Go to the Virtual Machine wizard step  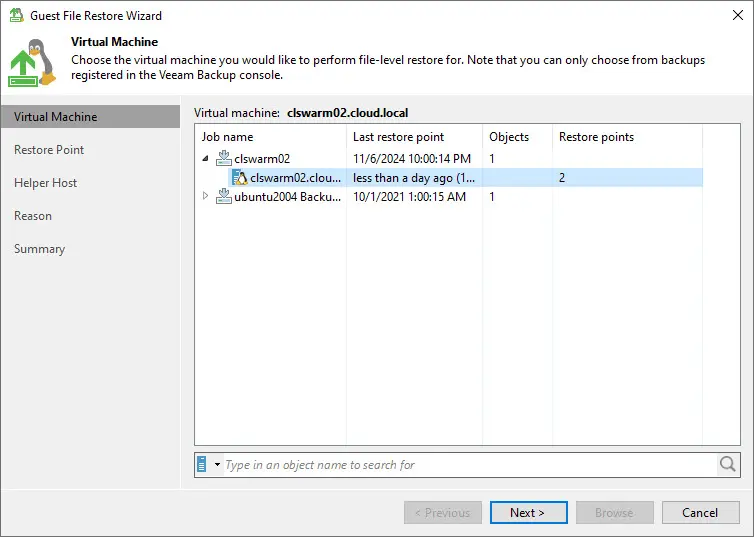(x=90, y=117)
